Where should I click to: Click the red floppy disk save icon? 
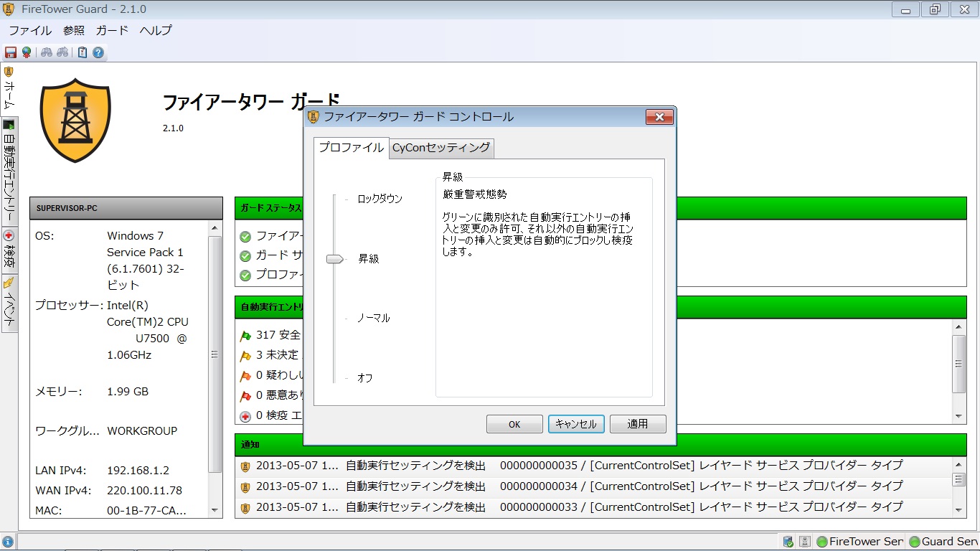11,52
